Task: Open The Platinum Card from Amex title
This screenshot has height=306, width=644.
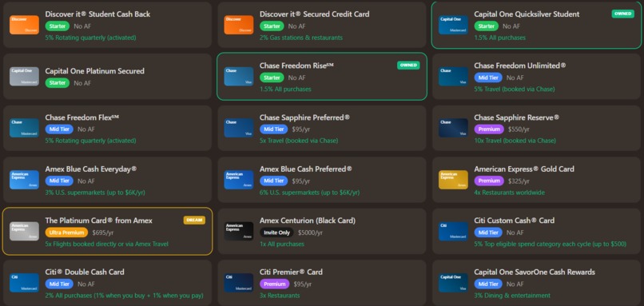Action: [x=98, y=221]
